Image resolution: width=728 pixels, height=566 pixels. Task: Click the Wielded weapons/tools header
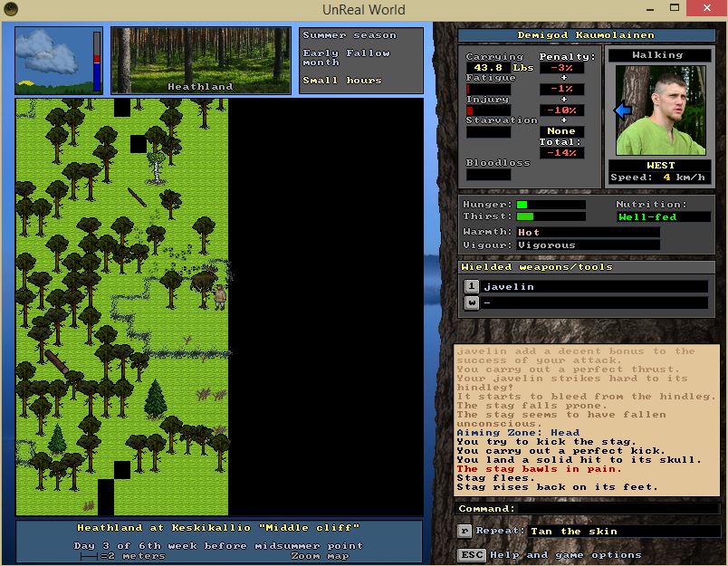pyautogui.click(x=586, y=267)
